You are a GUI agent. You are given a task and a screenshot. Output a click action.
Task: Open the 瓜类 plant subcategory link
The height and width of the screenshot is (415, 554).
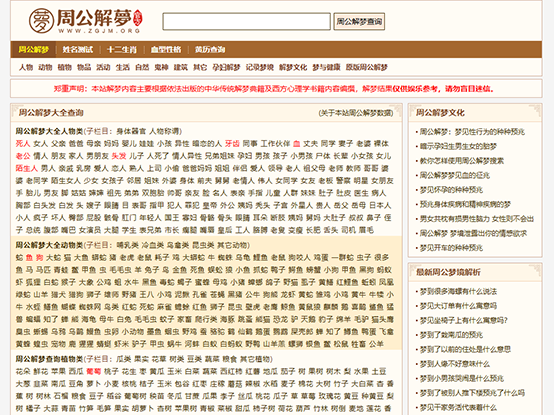coord(123,359)
